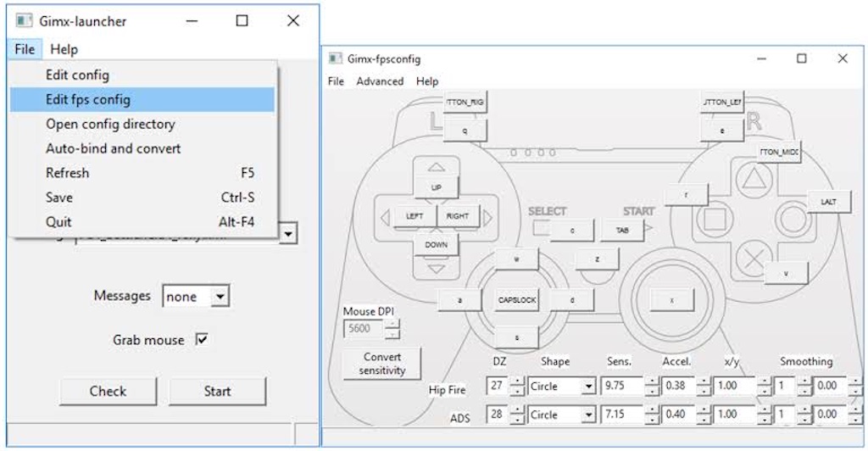Viewport: 868px width, 451px height.
Task: Click the Hip Fire Accel. field showing 0.38
Action: pyautogui.click(x=679, y=386)
